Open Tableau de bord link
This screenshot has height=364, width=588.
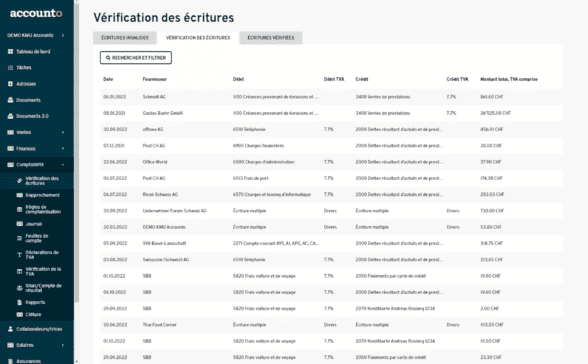coord(33,51)
